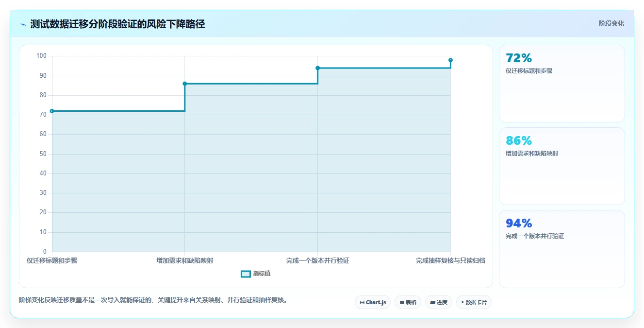Click the data point at value 98

pyautogui.click(x=450, y=60)
